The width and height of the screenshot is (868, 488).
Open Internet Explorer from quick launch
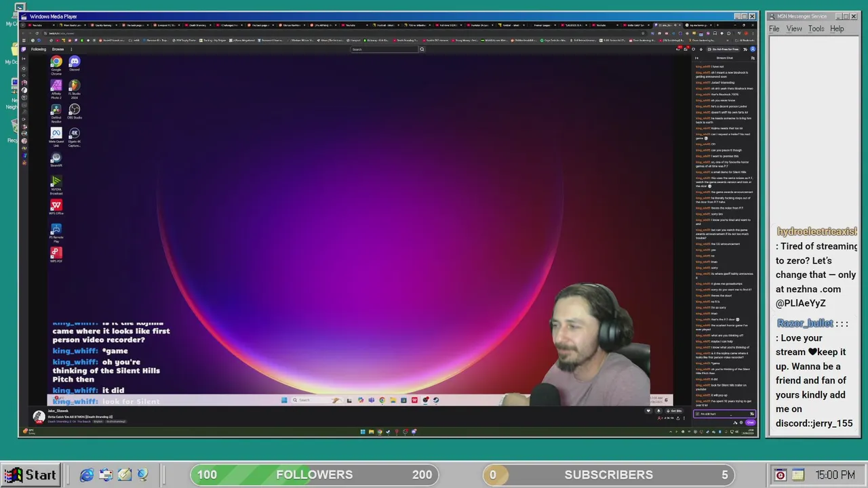(x=87, y=475)
